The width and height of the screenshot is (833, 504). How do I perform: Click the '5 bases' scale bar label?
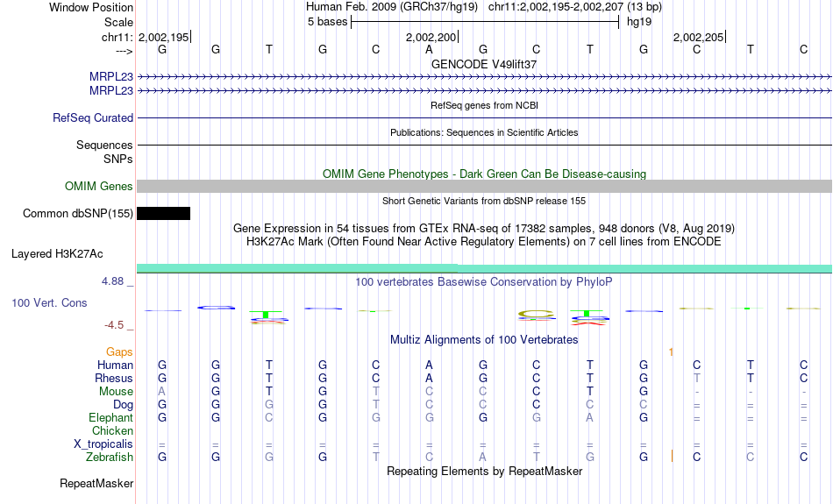[327, 22]
